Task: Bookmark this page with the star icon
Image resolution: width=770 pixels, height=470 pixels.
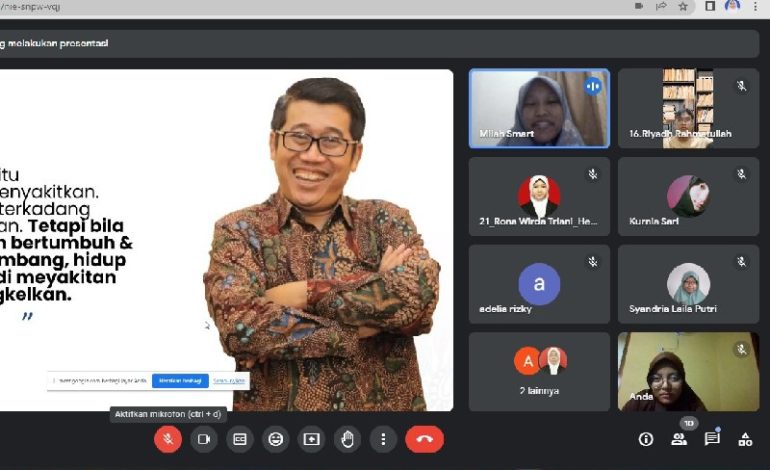Action: [683, 6]
